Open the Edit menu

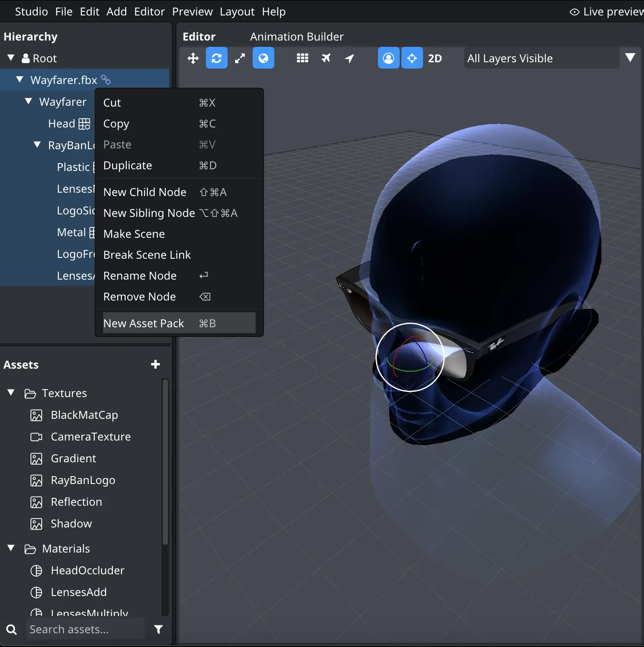pyautogui.click(x=89, y=12)
